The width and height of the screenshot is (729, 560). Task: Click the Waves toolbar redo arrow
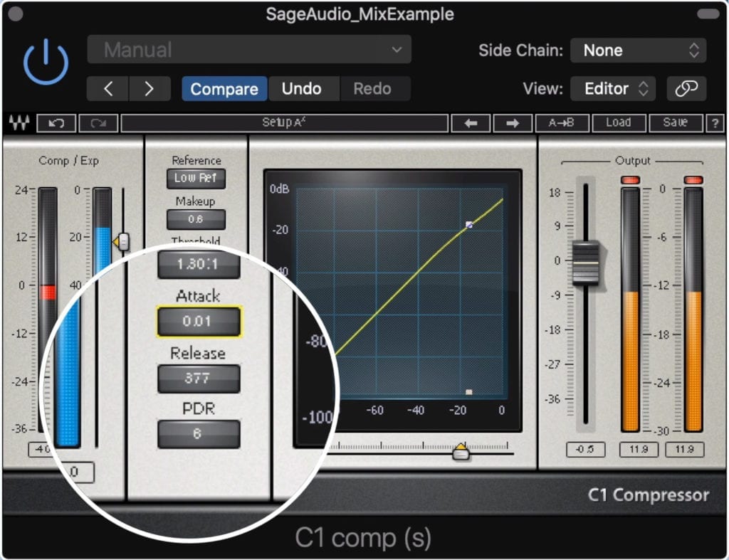pos(98,123)
